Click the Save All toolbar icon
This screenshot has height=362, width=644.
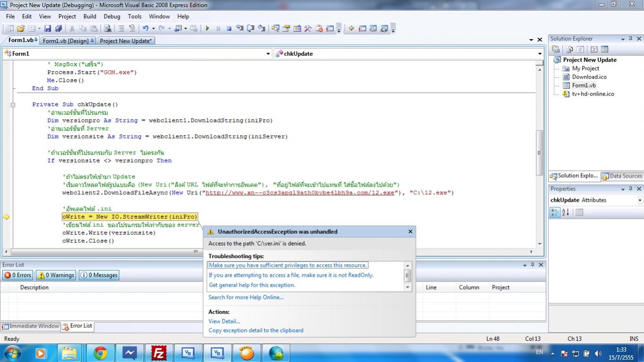click(58, 28)
